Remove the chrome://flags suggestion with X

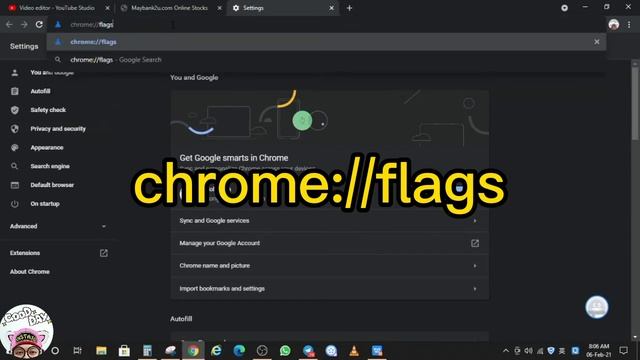(597, 42)
